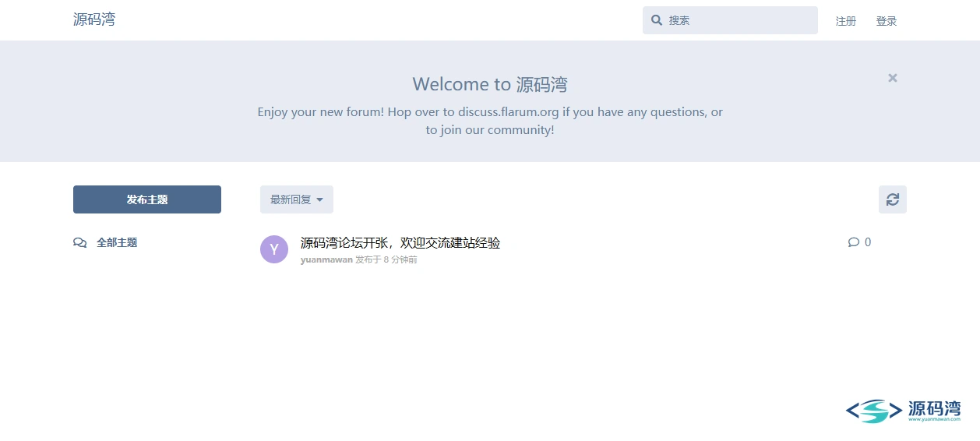Open the 登录 login link
This screenshot has height=441, width=980.
pyautogui.click(x=887, y=21)
